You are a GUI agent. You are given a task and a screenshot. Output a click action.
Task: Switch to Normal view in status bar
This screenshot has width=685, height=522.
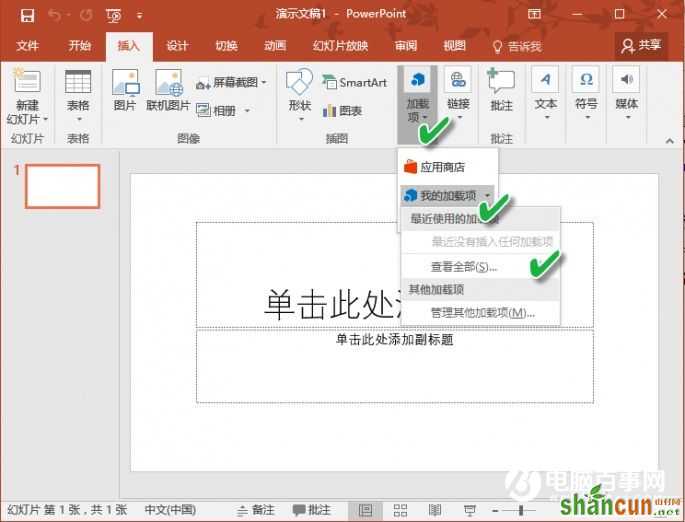(365, 510)
